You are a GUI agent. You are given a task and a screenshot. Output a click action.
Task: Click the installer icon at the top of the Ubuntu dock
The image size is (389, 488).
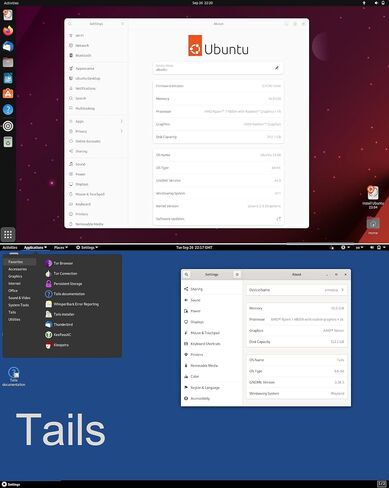pos(8,15)
